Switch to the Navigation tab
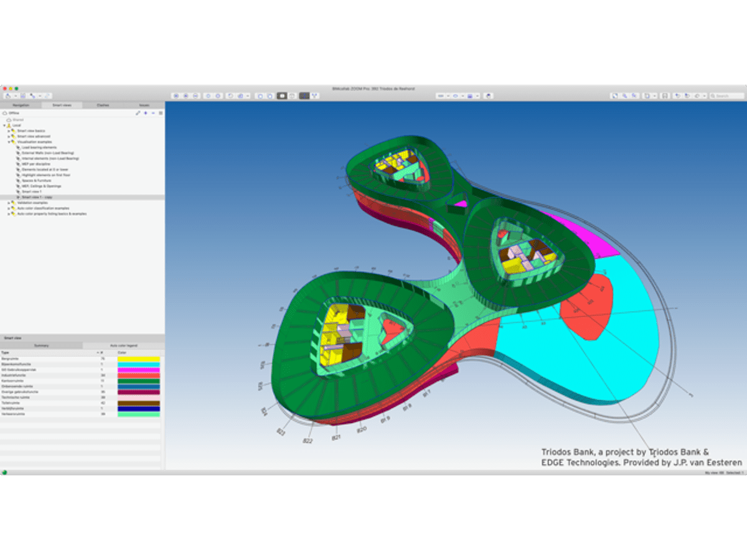Viewport: 747px width, 560px height. pyautogui.click(x=21, y=105)
